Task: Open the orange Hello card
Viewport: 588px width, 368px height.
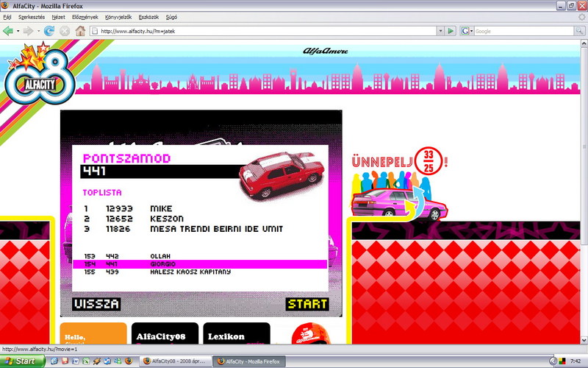Action: coord(93,333)
